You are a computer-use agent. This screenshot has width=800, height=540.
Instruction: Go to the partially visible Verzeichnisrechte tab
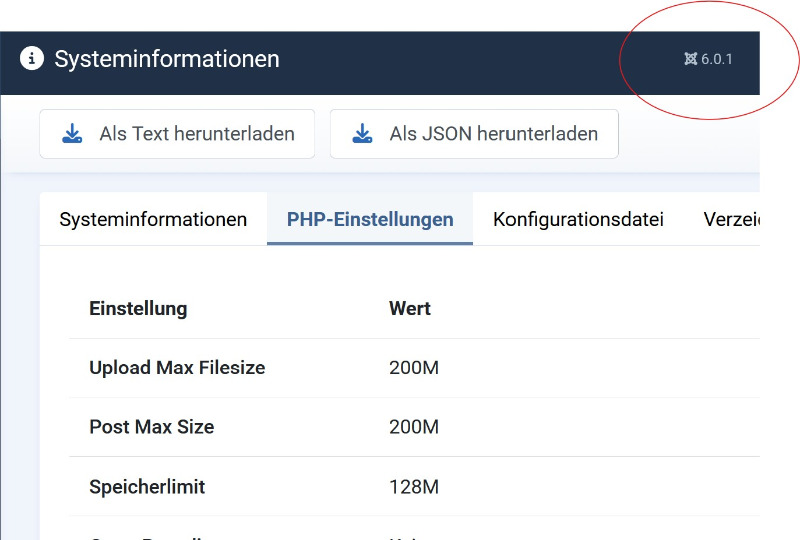click(730, 219)
